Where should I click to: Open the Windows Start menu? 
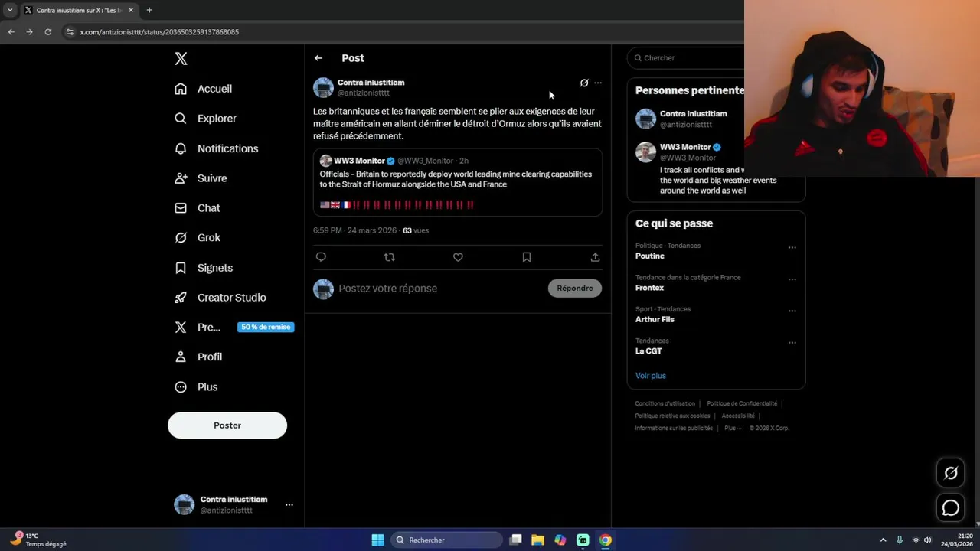(377, 540)
